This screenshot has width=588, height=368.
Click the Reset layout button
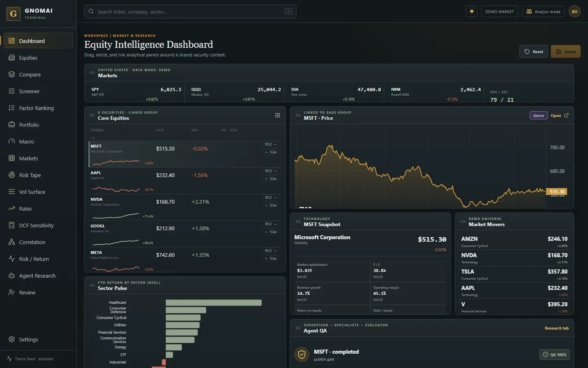[x=534, y=52]
